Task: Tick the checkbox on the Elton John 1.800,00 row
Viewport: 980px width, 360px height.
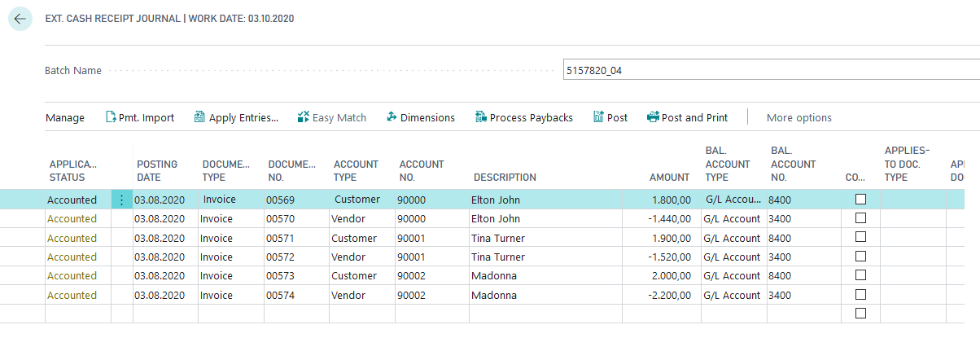Action: click(860, 200)
